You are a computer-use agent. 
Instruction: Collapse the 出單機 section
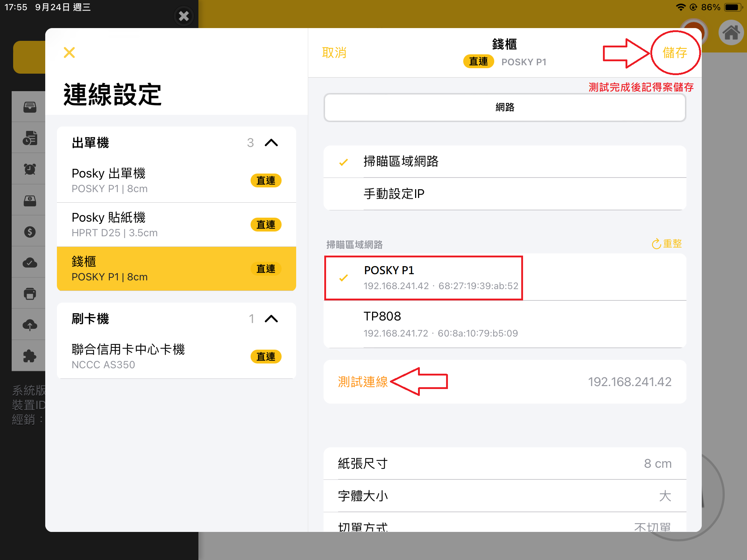[271, 143]
